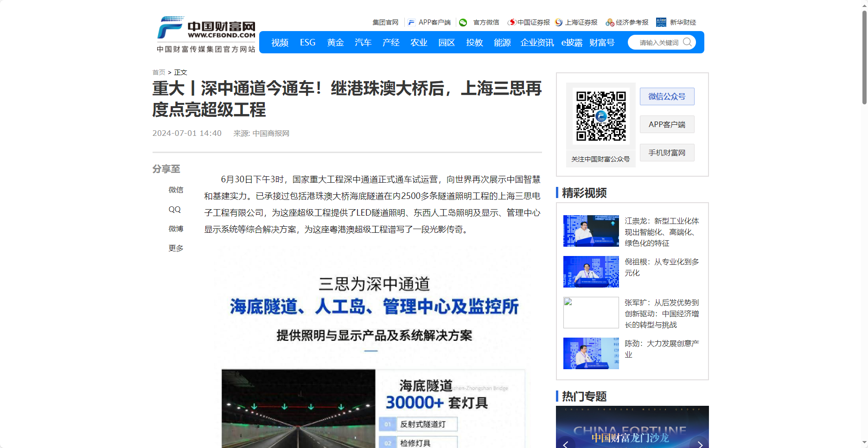Go back to 首页 via breadcrumb
Viewport: 868px width, 448px height.
coord(159,72)
